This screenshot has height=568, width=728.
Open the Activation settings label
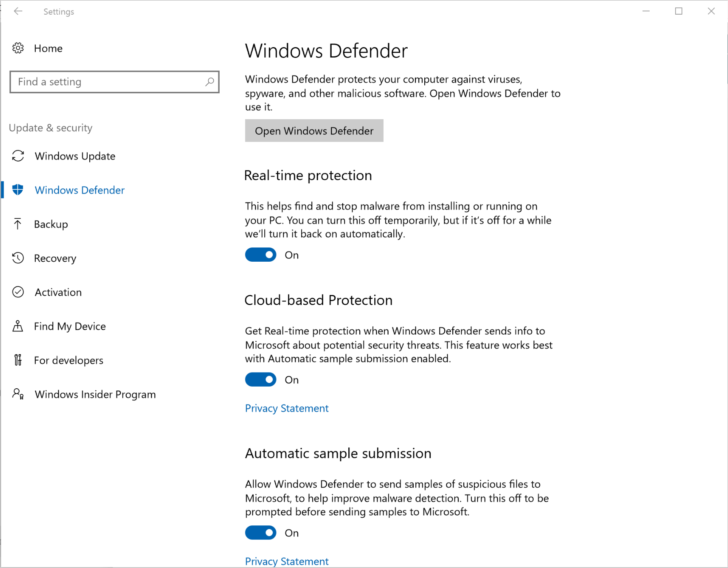tap(58, 292)
